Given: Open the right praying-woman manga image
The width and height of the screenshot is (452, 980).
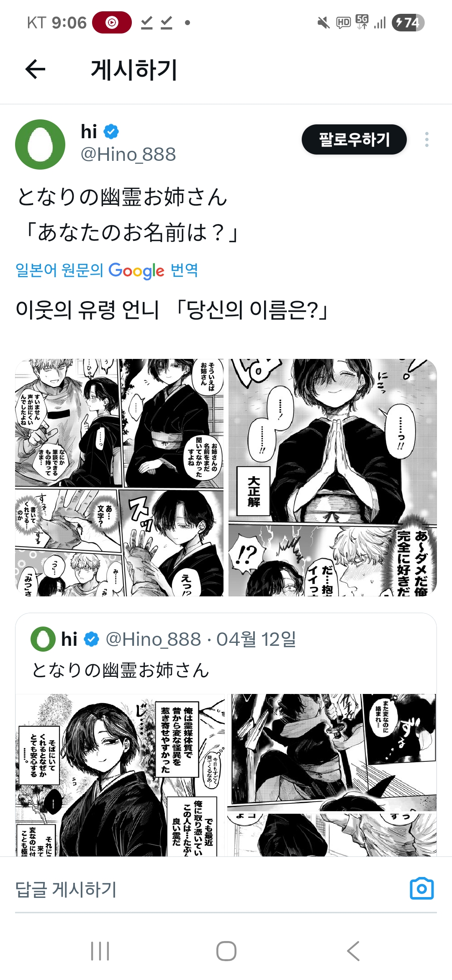Looking at the screenshot, I should [333, 477].
